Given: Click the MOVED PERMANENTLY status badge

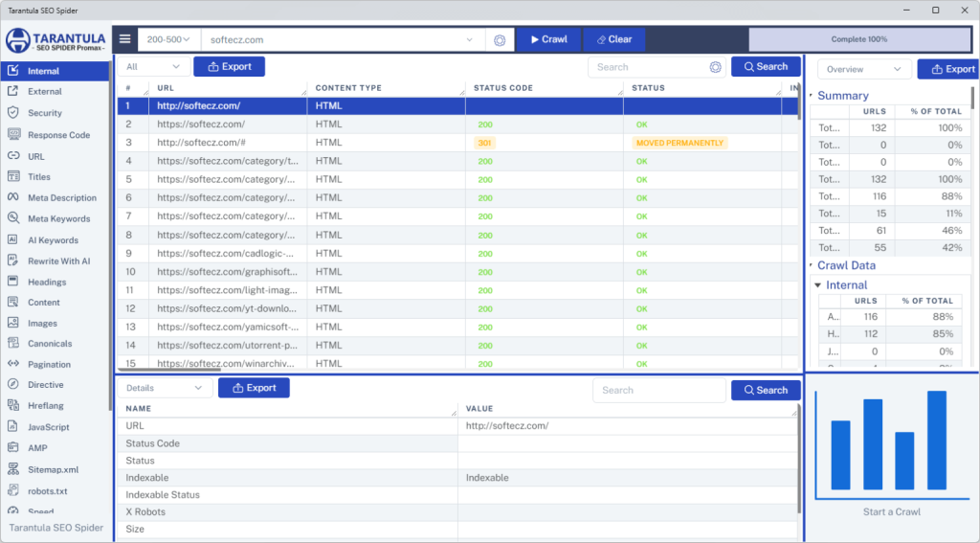Looking at the screenshot, I should tap(680, 143).
